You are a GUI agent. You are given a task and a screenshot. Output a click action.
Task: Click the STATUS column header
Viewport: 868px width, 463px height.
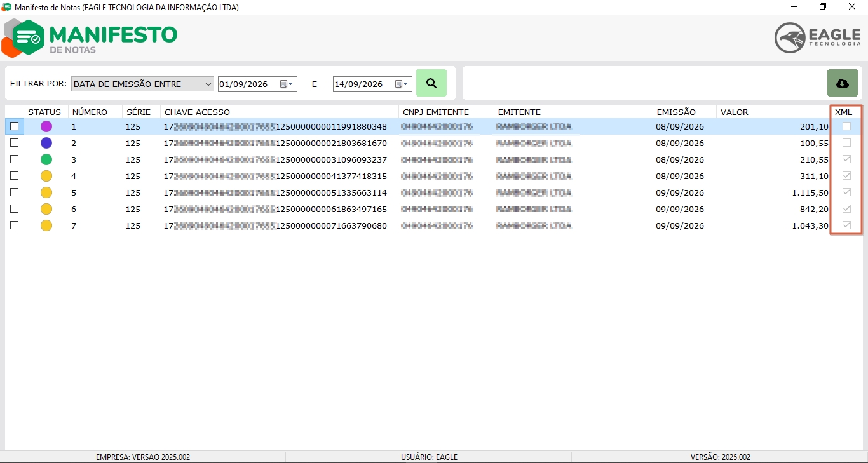[x=46, y=112]
